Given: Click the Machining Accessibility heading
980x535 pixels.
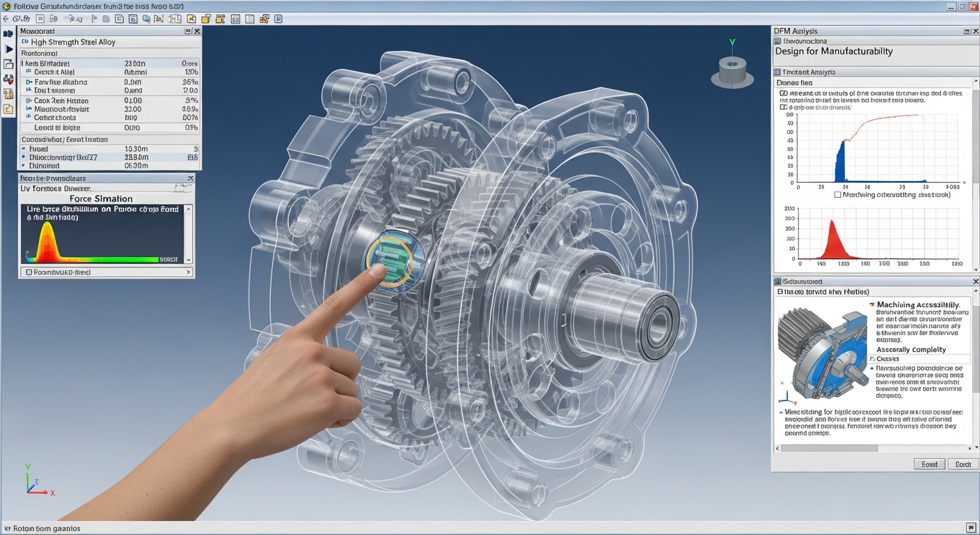Looking at the screenshot, I should click(918, 305).
